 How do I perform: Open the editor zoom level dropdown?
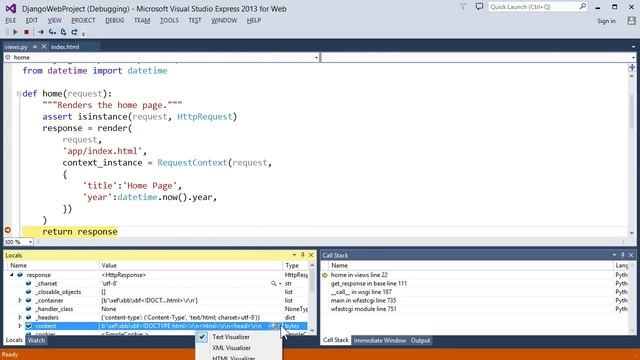(x=30, y=242)
